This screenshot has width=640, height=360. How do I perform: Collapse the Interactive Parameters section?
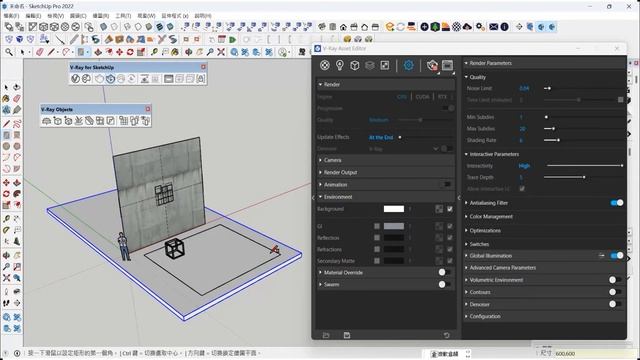[466, 154]
